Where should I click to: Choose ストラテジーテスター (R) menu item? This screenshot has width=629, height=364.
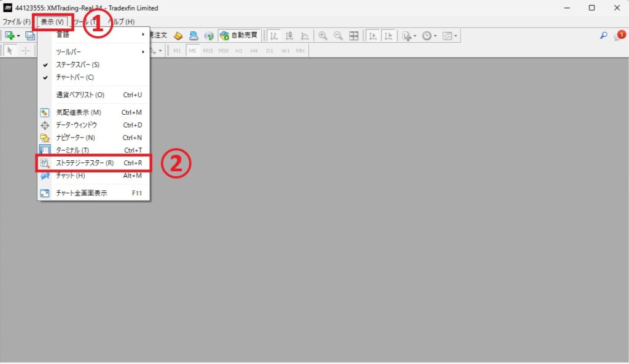click(93, 163)
